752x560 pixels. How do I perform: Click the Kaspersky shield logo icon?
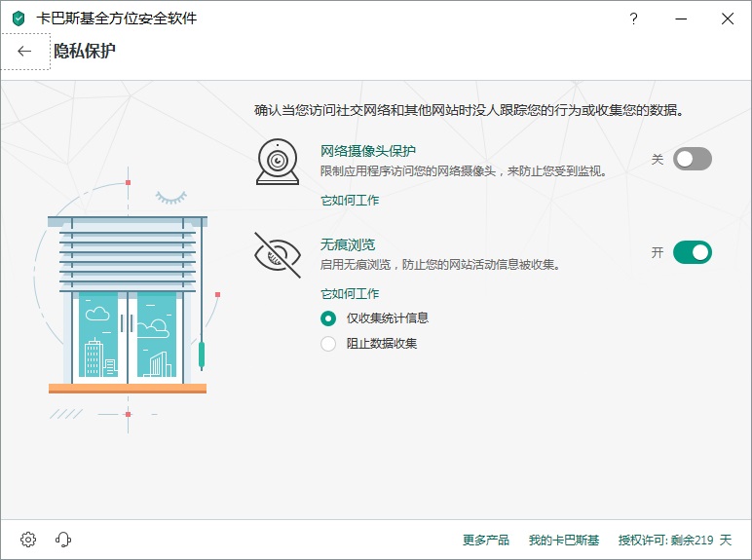point(19,19)
